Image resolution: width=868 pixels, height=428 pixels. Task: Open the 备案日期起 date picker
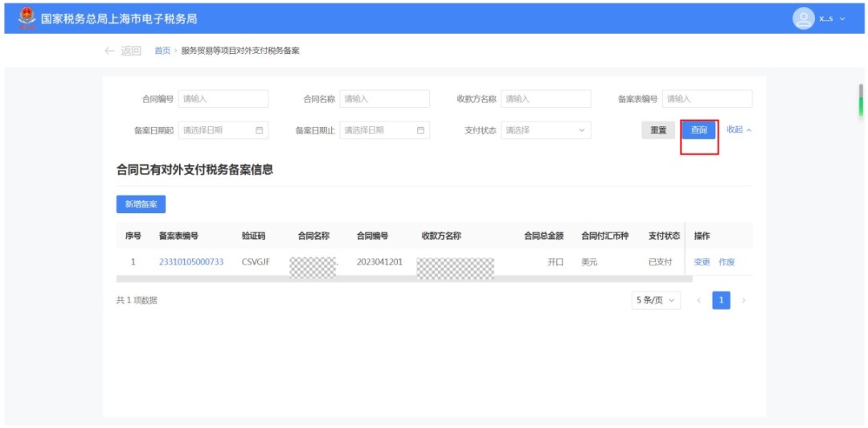coord(223,130)
